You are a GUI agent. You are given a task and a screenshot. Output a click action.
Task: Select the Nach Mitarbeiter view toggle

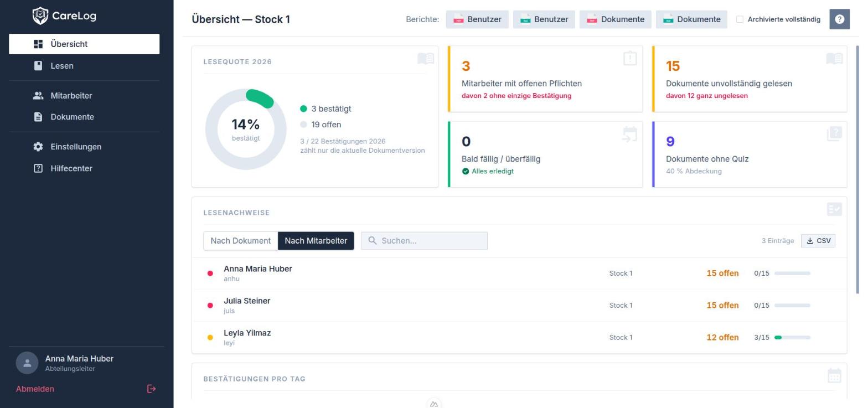pyautogui.click(x=316, y=241)
